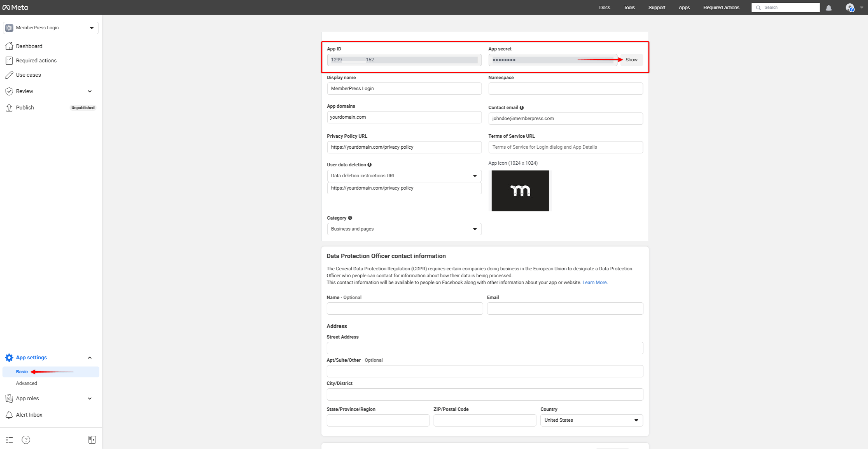Switch to the Advanced settings tab
This screenshot has height=449, width=868.
pos(27,383)
